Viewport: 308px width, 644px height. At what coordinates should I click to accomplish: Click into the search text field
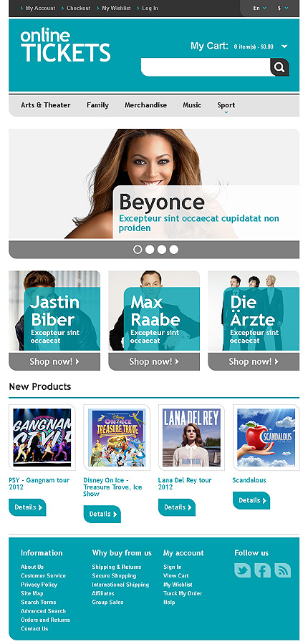pyautogui.click(x=206, y=67)
